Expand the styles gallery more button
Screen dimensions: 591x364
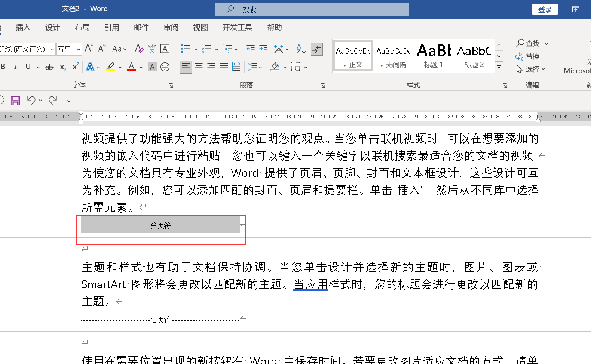point(499,67)
